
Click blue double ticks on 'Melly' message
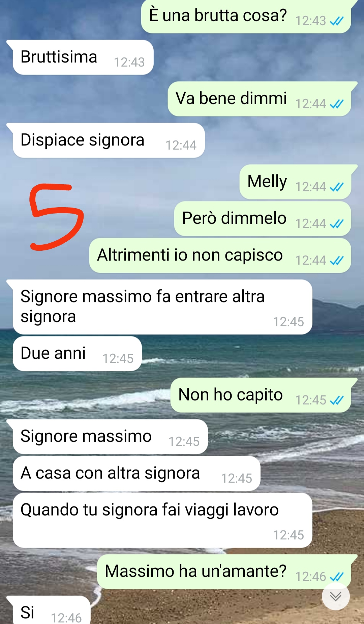337,187
